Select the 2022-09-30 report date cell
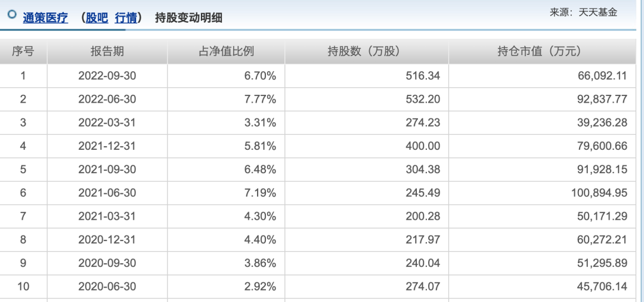644x302 pixels. [107, 76]
